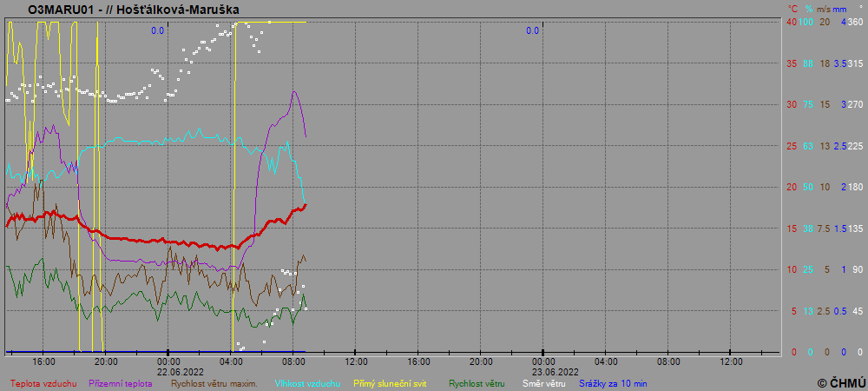Select the green Rychlost větru legend entry
The height and width of the screenshot is (391, 868).
[477, 383]
